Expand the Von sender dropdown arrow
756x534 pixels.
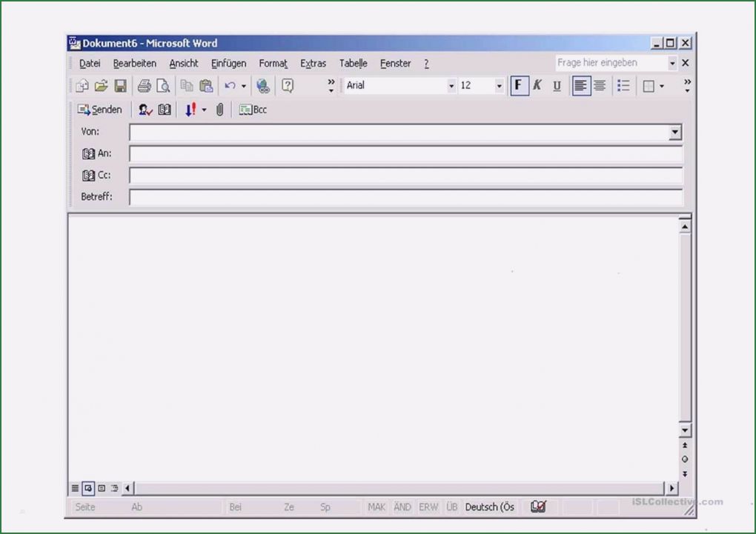(x=674, y=133)
